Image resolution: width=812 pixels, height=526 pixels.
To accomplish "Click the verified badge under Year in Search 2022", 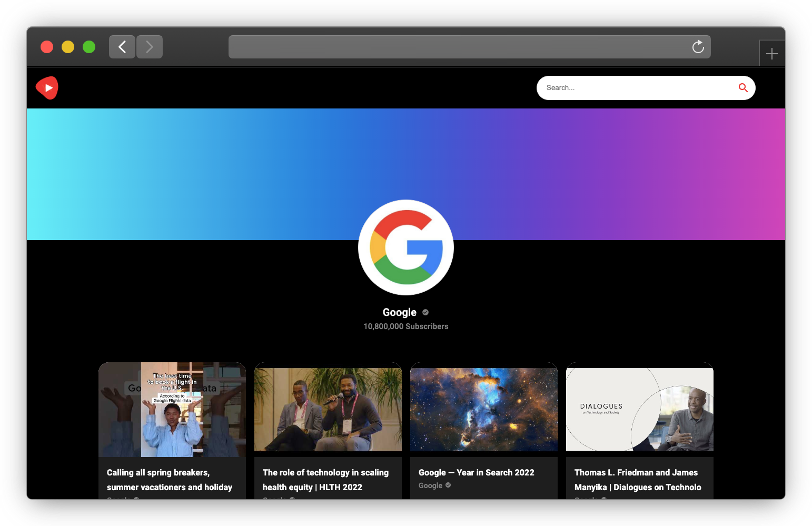I will coord(448,485).
